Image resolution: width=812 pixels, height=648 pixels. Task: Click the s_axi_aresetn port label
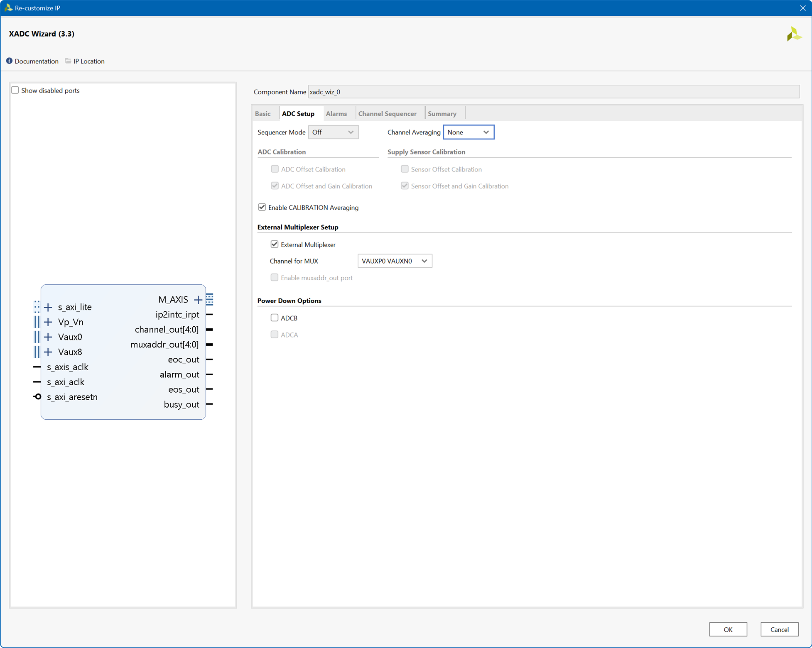[x=72, y=397]
